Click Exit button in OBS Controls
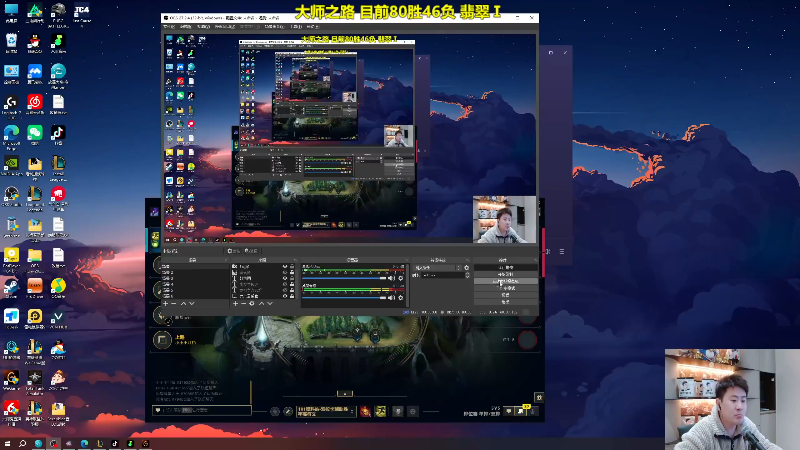 click(506, 302)
